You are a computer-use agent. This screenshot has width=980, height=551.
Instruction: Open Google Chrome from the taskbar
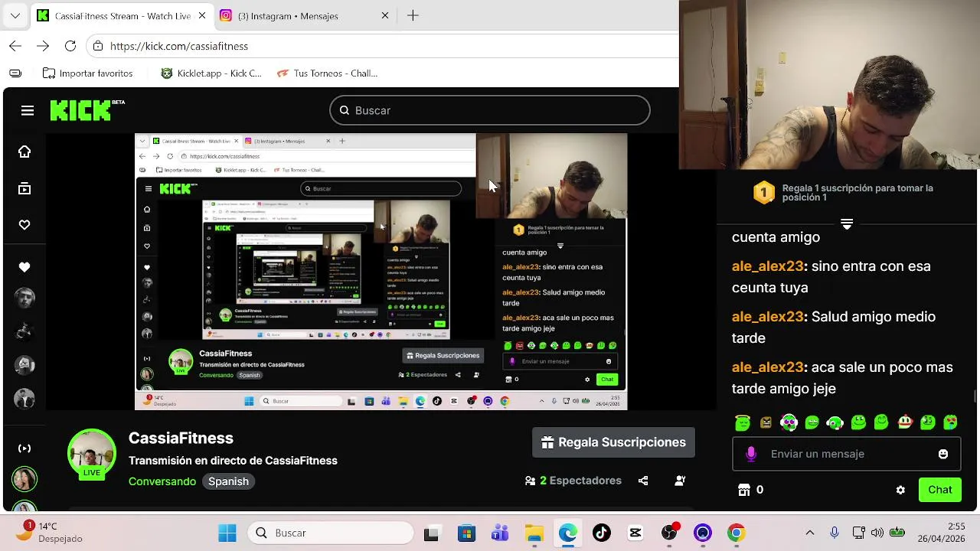point(737,533)
